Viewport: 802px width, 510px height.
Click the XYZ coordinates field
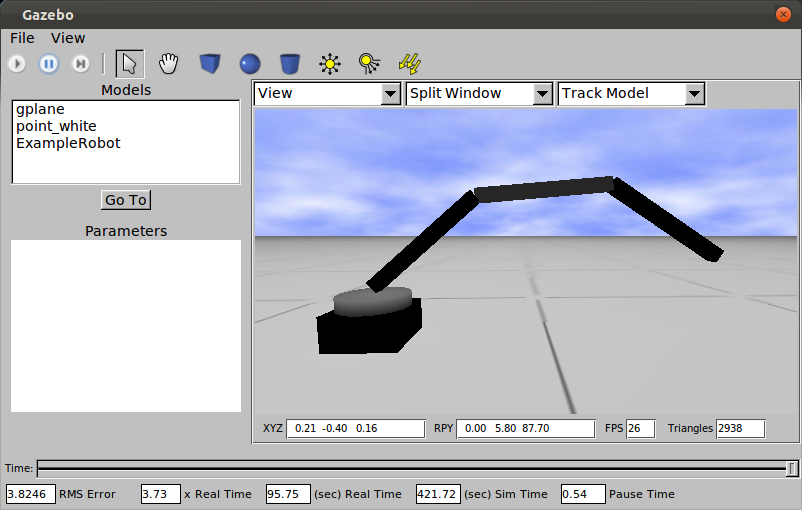[x=356, y=428]
